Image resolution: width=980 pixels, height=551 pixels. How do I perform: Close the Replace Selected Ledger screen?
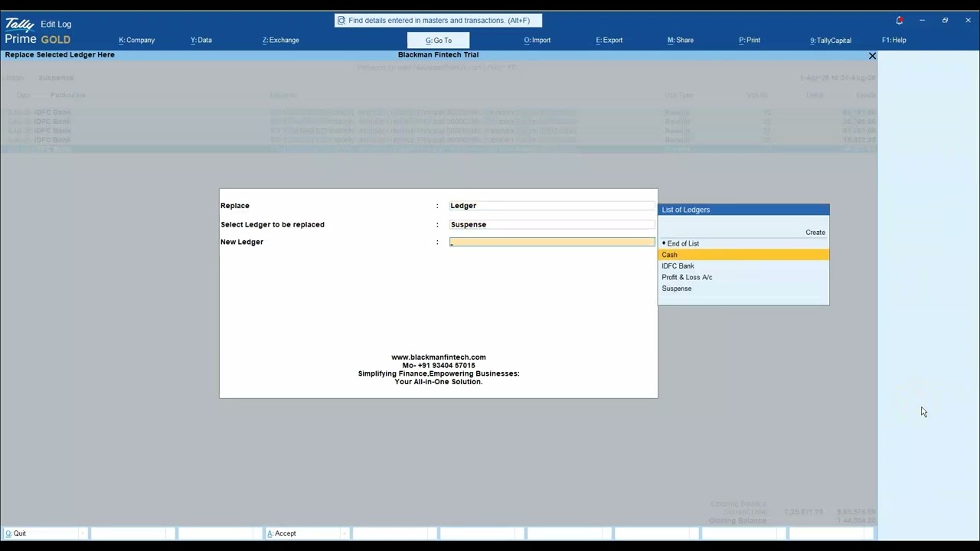tap(872, 56)
